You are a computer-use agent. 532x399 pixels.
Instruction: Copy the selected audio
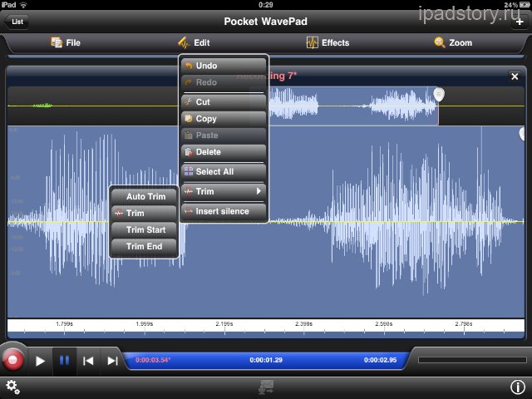(224, 119)
